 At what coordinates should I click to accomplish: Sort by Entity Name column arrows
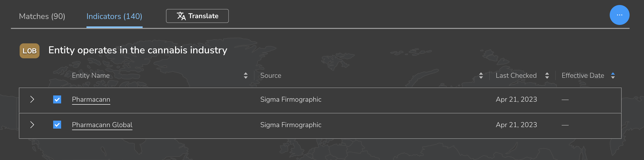tap(245, 76)
